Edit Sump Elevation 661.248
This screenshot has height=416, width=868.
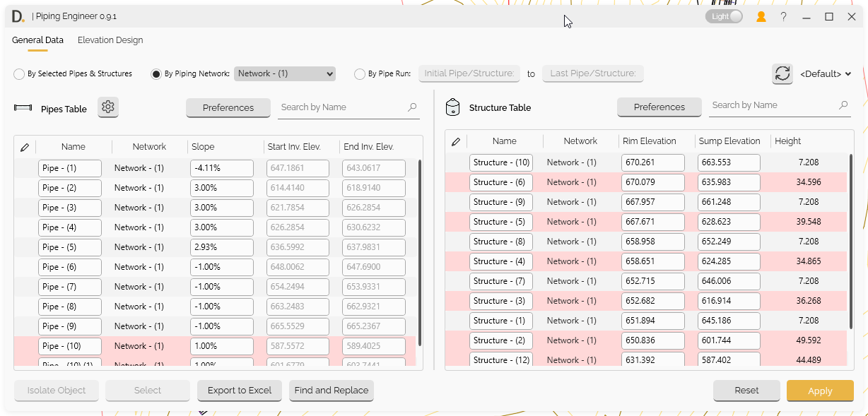[x=729, y=202]
